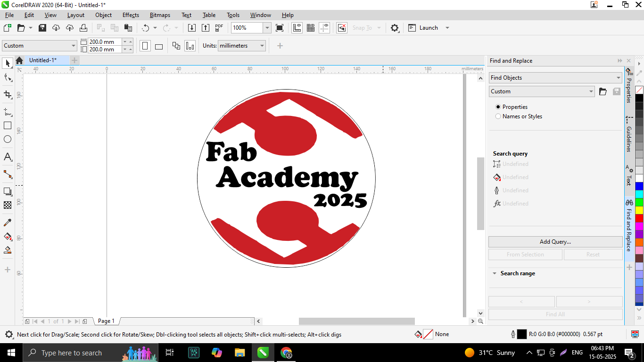
Task: Choose the Interactive Fill bucket tool
Action: click(8, 236)
